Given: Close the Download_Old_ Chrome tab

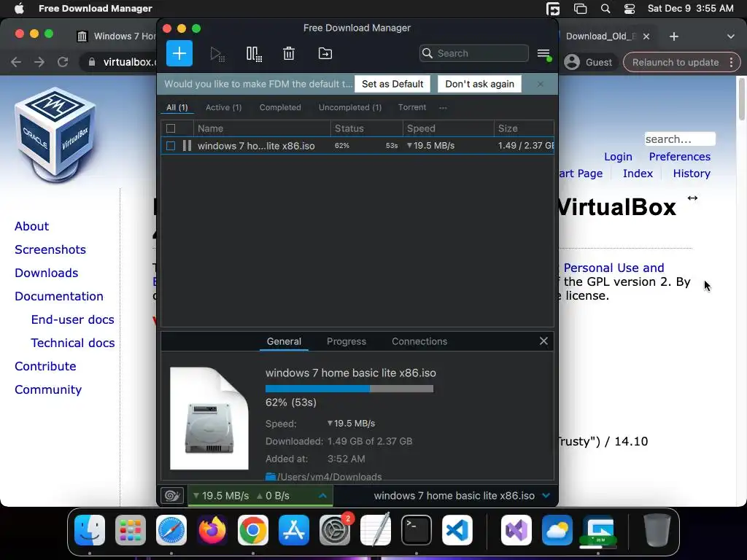Looking at the screenshot, I should [x=646, y=36].
